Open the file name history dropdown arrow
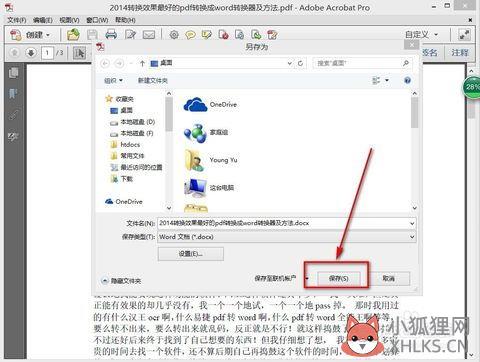Screen dimensions: 480x362 click(x=412, y=223)
